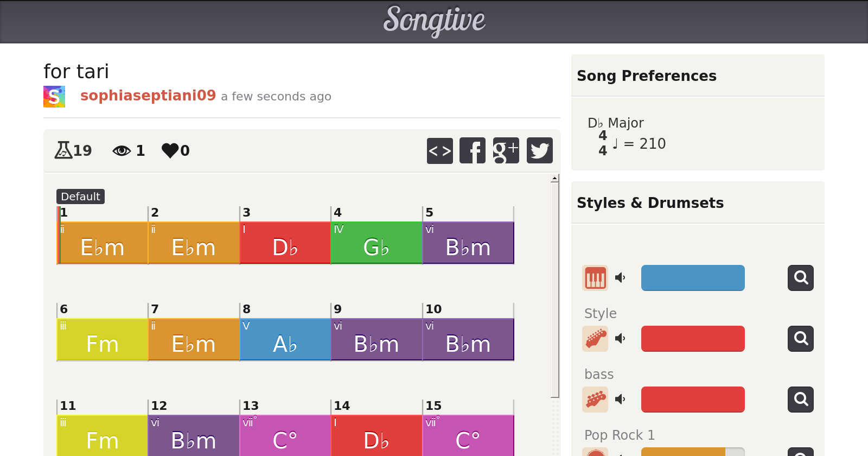Select the A♭ chord in measure 8
868x456 pixels.
point(285,339)
